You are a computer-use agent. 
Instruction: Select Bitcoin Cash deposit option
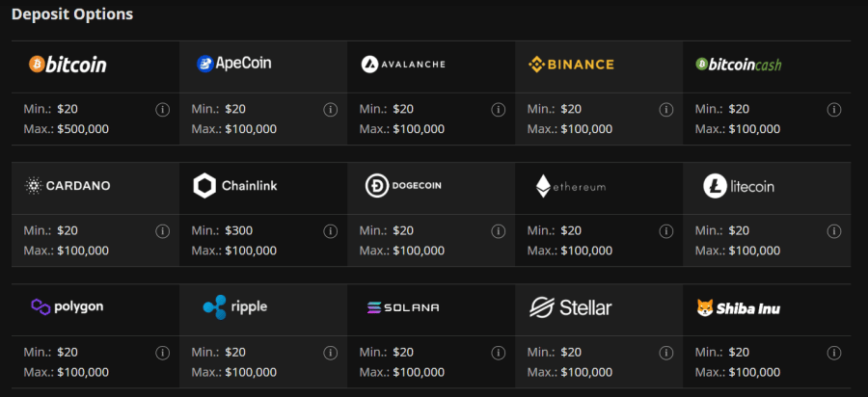(x=739, y=65)
